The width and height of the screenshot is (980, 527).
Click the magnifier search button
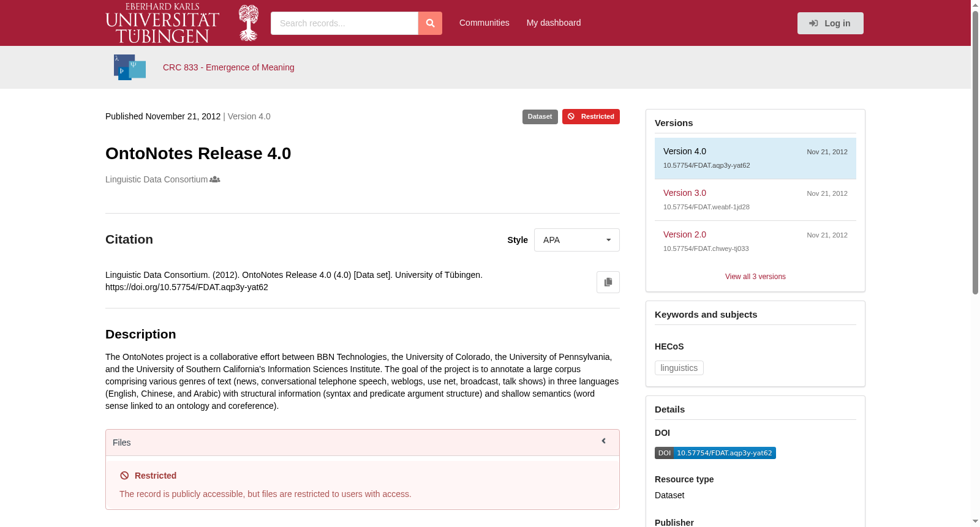(x=430, y=23)
